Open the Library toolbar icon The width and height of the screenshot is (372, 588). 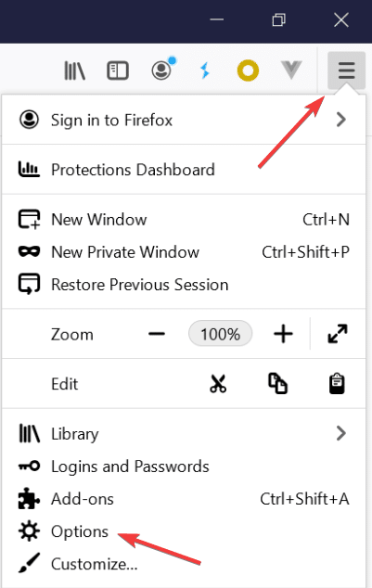(74, 70)
